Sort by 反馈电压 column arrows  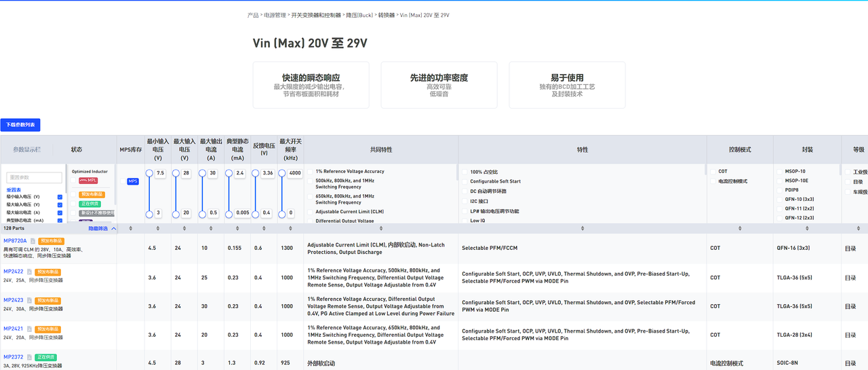point(264,229)
